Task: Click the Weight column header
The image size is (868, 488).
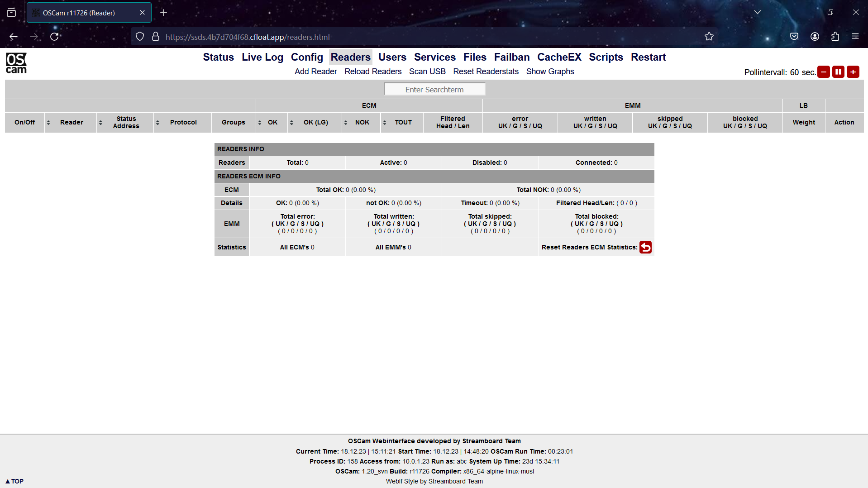Action: (x=804, y=122)
